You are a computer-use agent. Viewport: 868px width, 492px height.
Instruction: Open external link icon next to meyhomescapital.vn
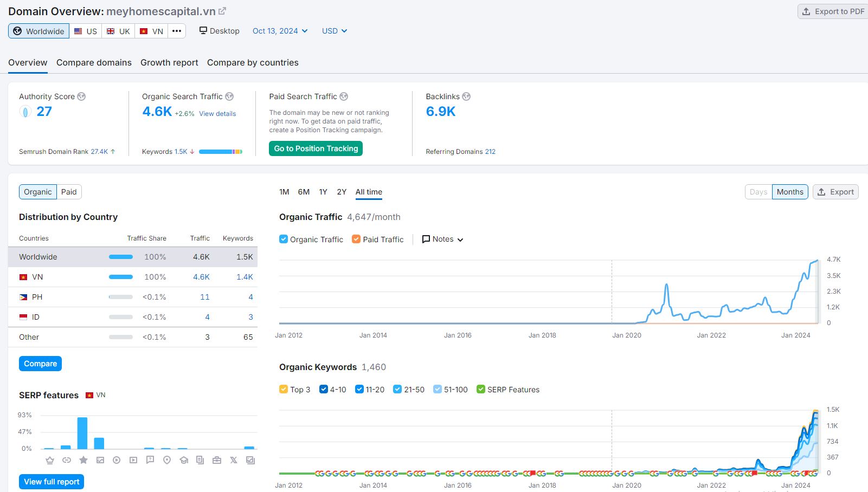pyautogui.click(x=222, y=11)
